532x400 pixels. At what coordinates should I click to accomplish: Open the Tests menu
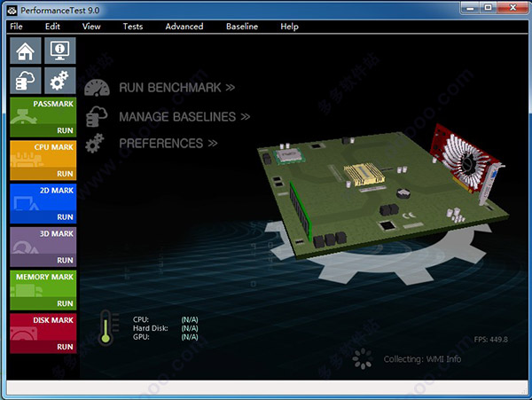click(x=133, y=27)
